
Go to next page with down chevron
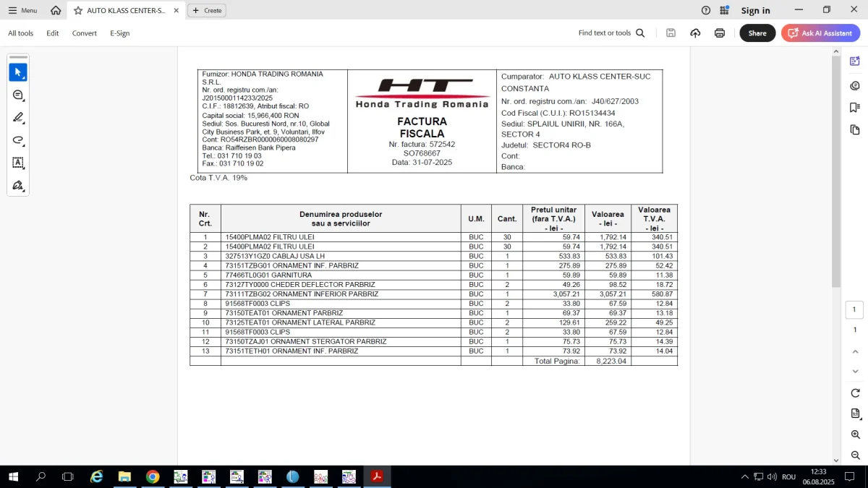pyautogui.click(x=855, y=372)
